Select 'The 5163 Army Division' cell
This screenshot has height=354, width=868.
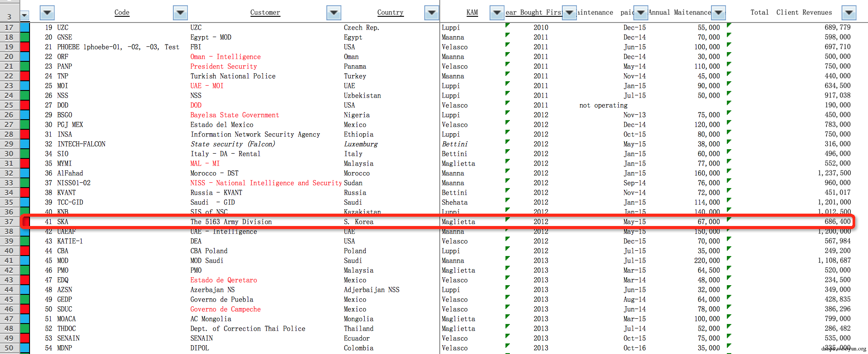click(x=231, y=222)
